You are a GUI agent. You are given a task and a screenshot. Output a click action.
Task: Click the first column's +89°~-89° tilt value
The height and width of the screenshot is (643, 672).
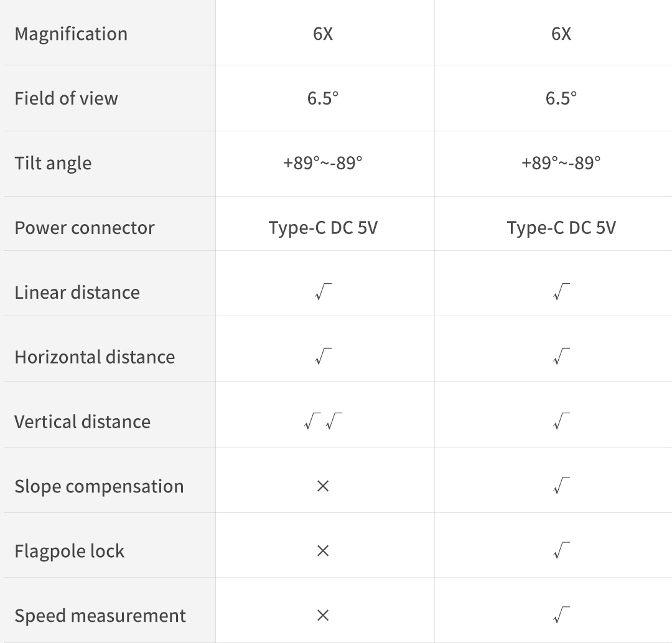click(x=323, y=163)
